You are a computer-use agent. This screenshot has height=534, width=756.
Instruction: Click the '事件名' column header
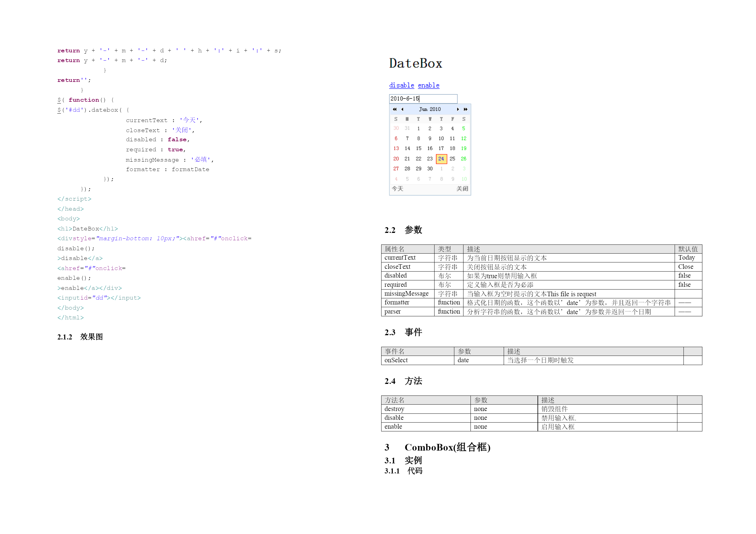click(417, 351)
